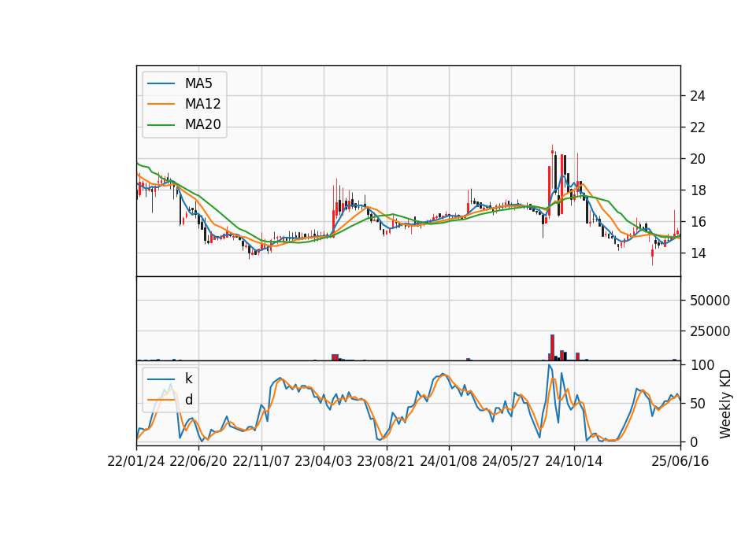This screenshot has width=756, height=543.
Task: Click the k legend label
Action: coord(188,379)
